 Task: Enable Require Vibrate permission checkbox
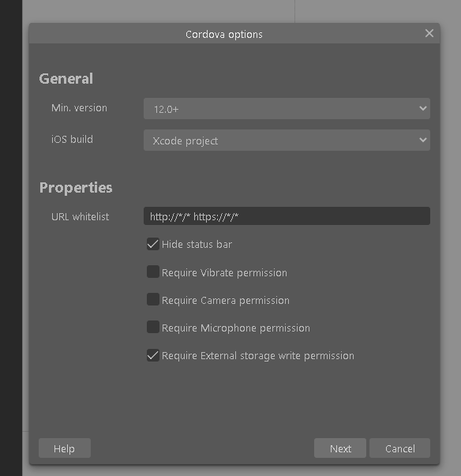pyautogui.click(x=153, y=272)
